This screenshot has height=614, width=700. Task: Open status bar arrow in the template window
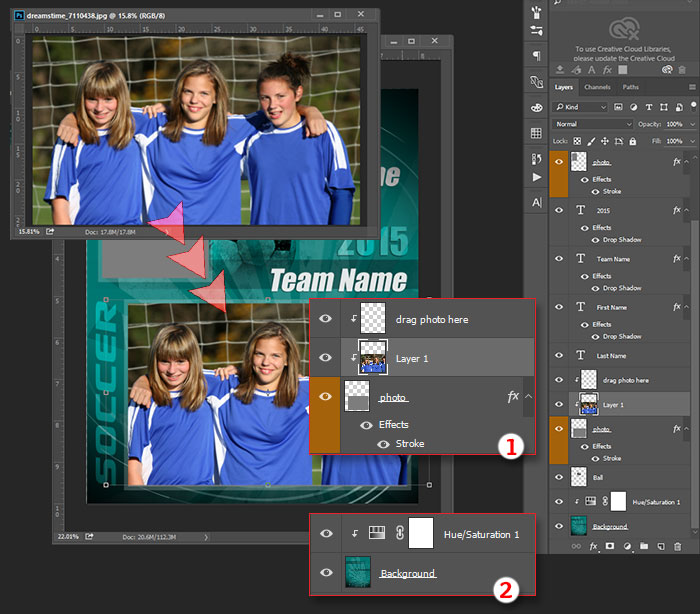206,537
